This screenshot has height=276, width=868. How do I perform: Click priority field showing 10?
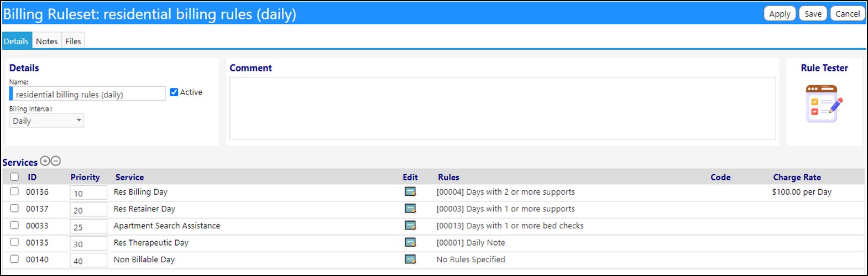pyautogui.click(x=88, y=193)
